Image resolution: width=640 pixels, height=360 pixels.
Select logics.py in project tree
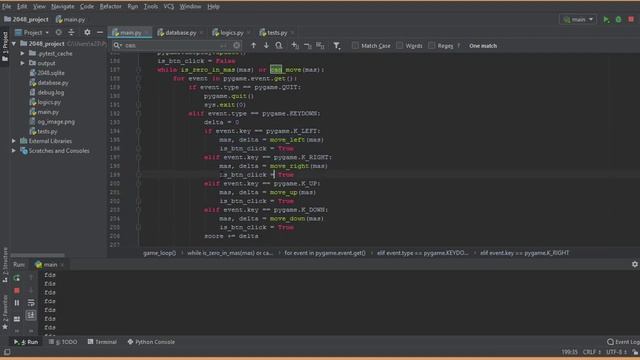45,102
